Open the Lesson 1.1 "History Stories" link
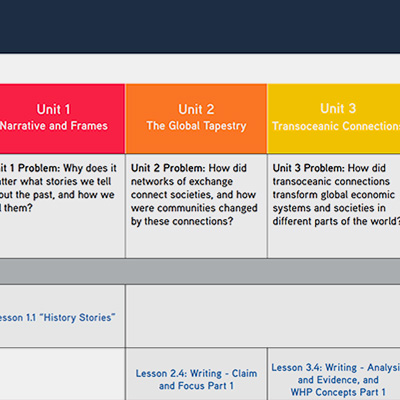 coord(57,318)
